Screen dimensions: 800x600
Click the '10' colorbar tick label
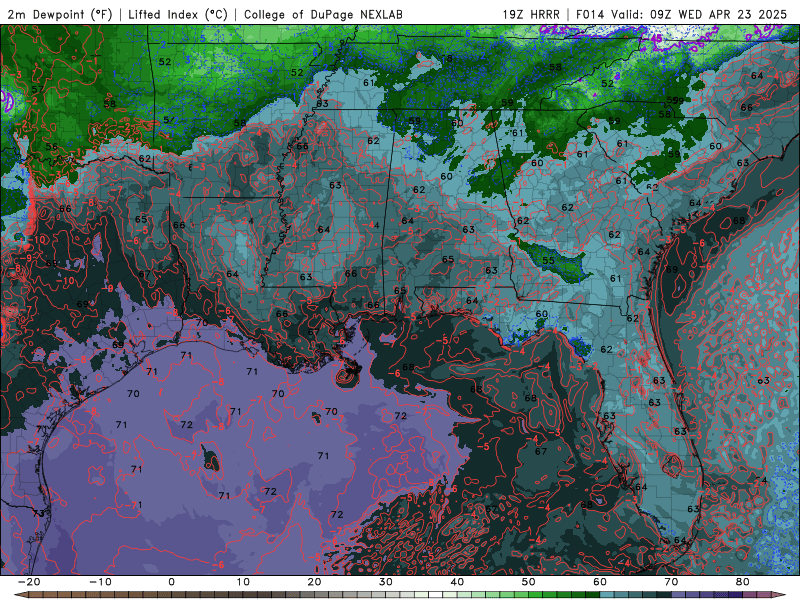point(243,582)
